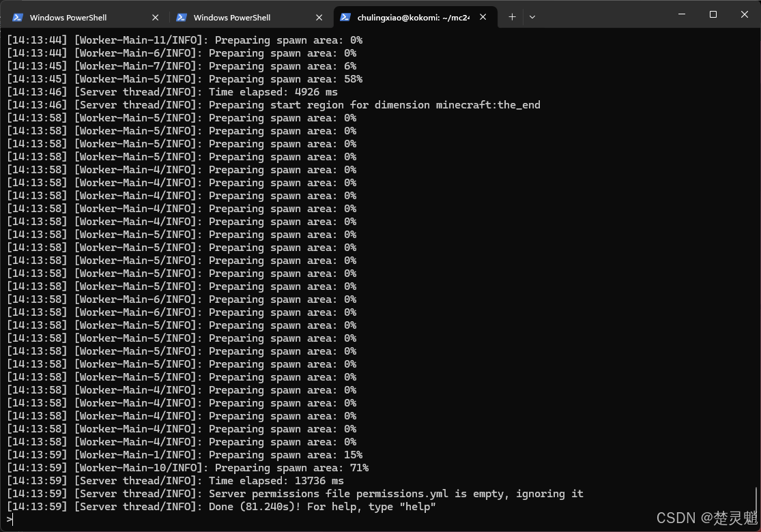Click 'Time elapsed: 13736 ms' line

[x=175, y=481]
